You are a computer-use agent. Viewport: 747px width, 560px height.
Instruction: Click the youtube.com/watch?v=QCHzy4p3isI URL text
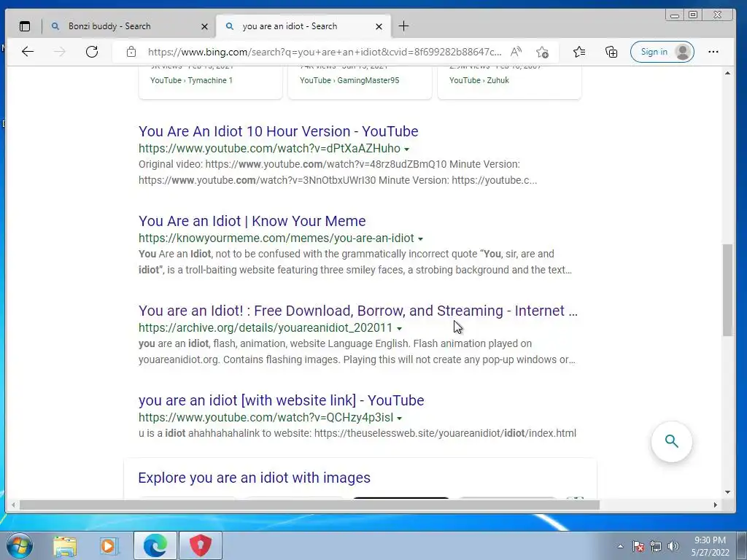click(266, 417)
